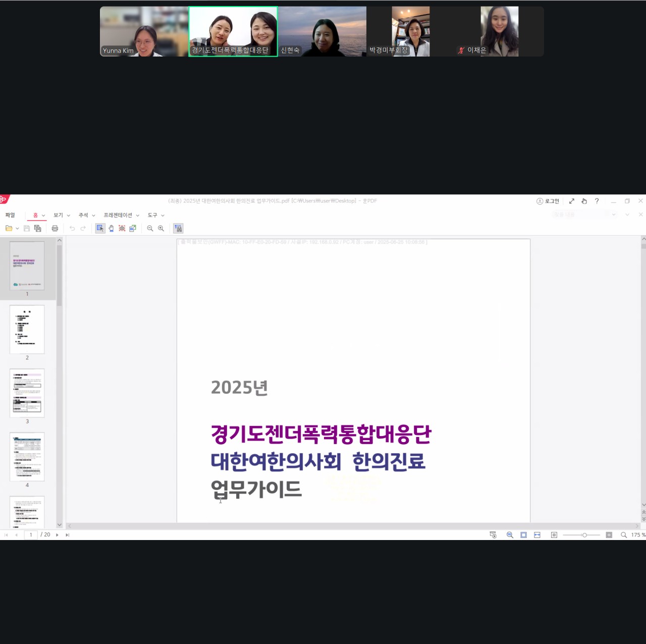Screen dimensions: 646x644
Task: Toggle the selection arrow tool
Action: pos(100,229)
